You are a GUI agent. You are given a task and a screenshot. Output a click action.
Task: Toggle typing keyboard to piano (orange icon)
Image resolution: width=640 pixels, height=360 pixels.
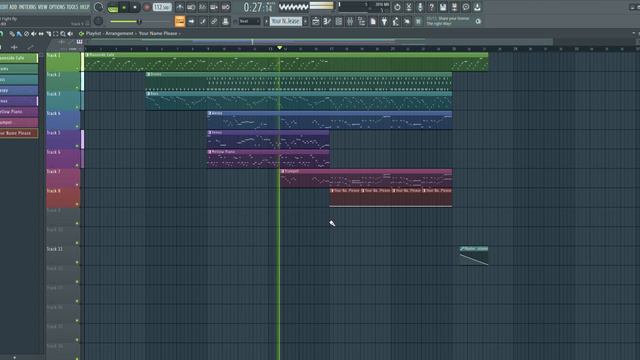coord(180,21)
